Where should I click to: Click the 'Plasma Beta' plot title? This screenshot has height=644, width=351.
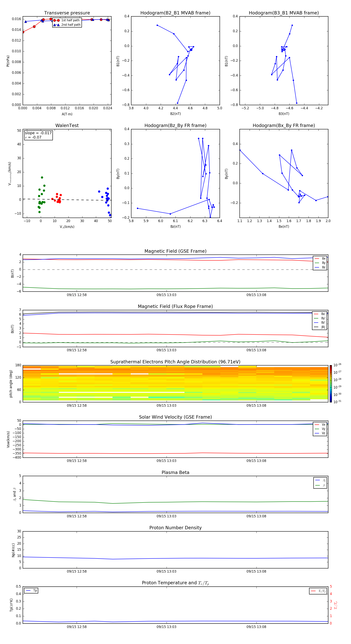[x=175, y=473]
